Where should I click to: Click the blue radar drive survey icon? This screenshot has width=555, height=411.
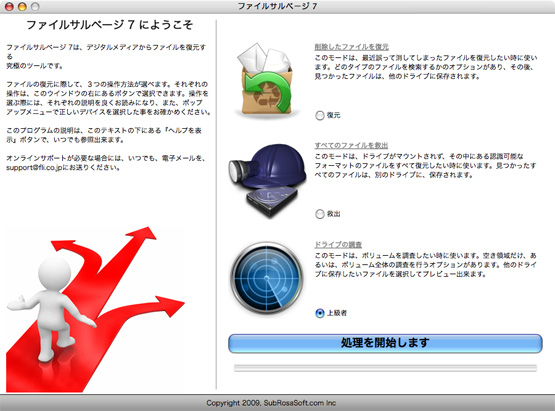pyautogui.click(x=267, y=278)
